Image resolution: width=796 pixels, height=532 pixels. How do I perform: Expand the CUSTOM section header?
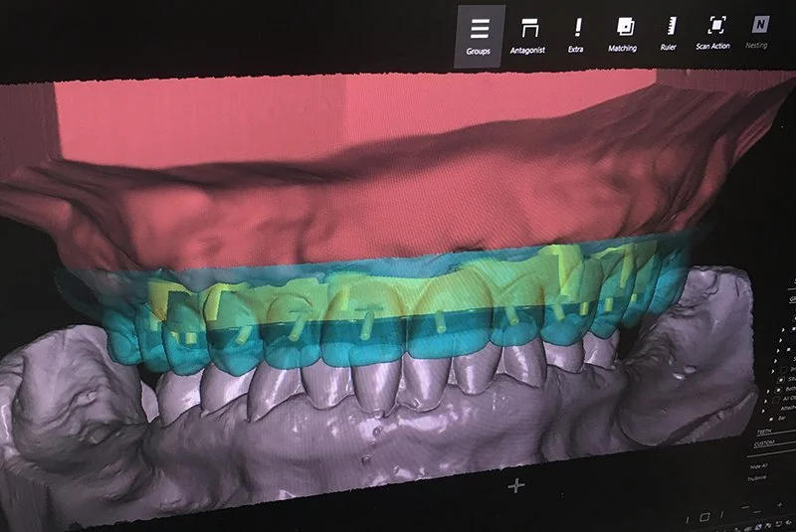764,443
